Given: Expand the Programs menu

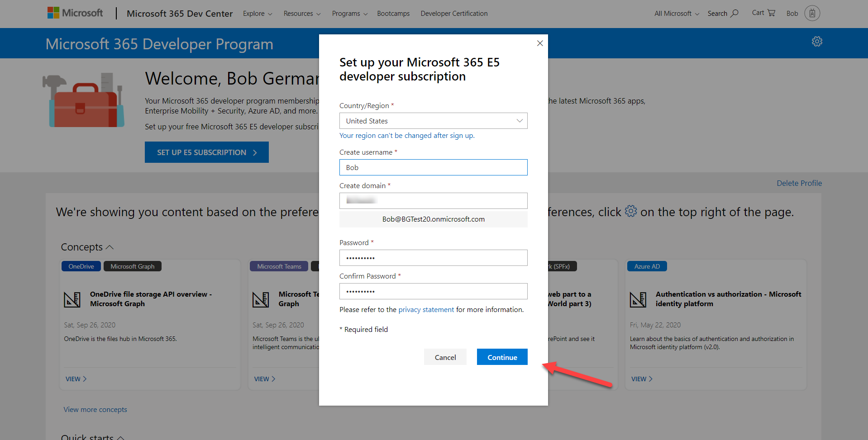Looking at the screenshot, I should 350,14.
